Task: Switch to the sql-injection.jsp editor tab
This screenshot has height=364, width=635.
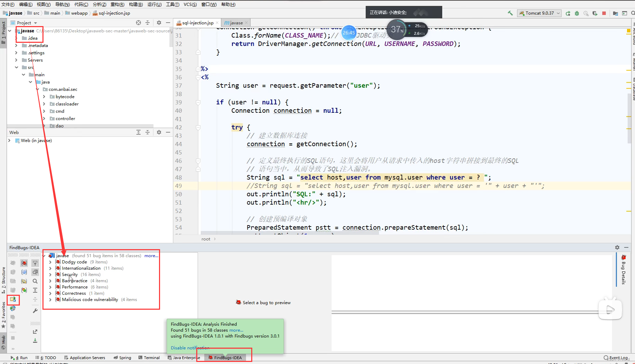Action: 197,23
